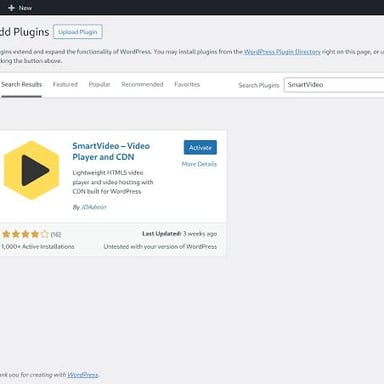The width and height of the screenshot is (384, 384).
Task: Click the SmartVideo hexagon play logo
Action: pyautogui.click(x=31, y=170)
